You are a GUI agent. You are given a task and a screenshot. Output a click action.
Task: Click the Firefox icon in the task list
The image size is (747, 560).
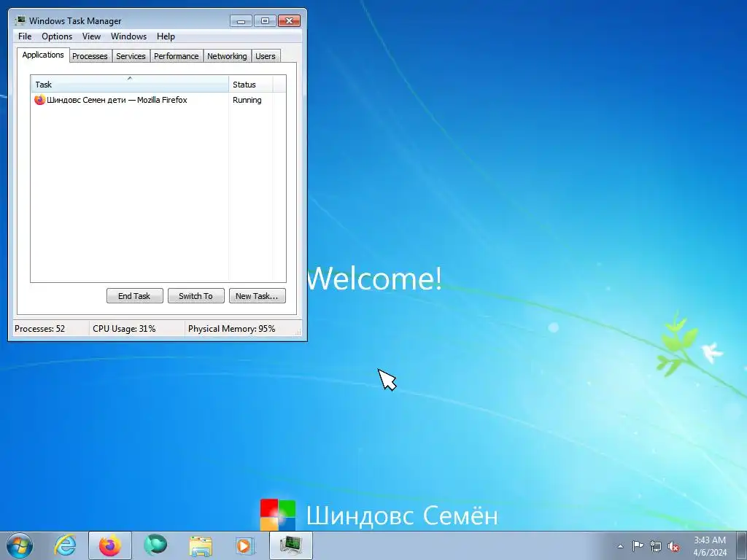click(x=39, y=100)
